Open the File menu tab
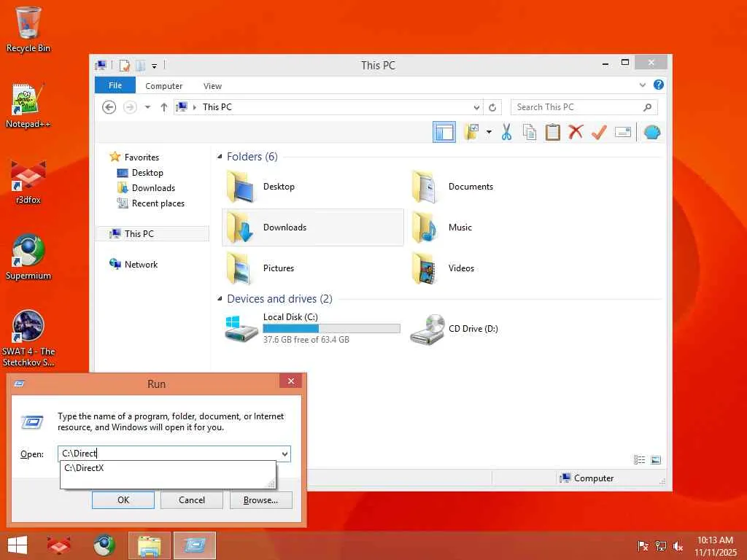Viewport: 747px width, 560px height. pos(115,85)
